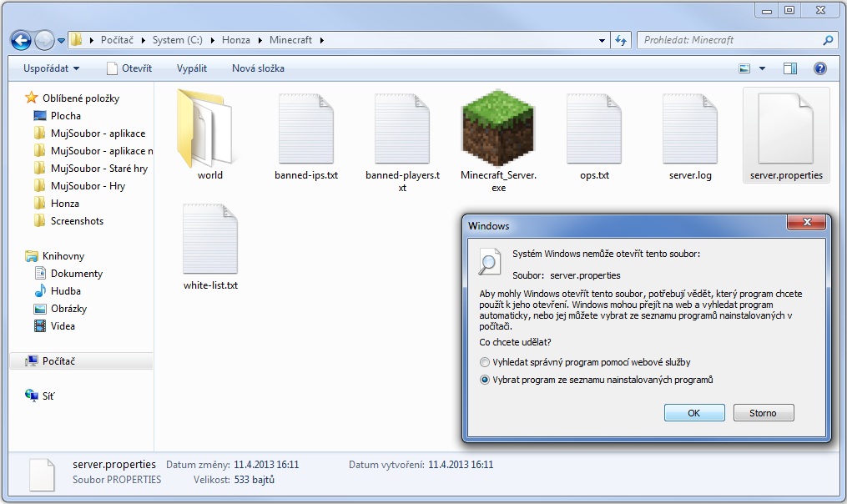
Task: Open the change view dropdown arrow
Action: 760,68
